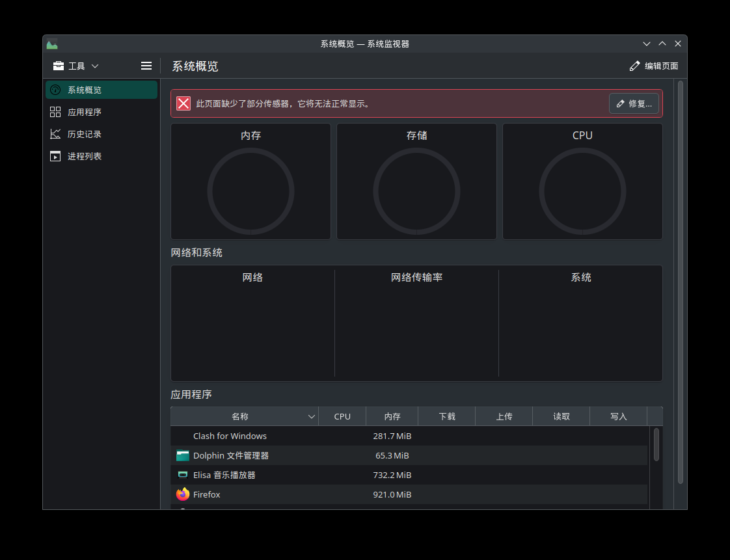Click the 281.7 MiB memory value
Image resolution: width=730 pixels, height=560 pixels.
392,436
